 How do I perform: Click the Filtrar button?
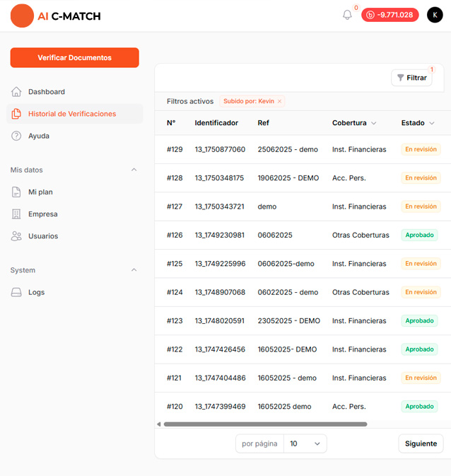[x=411, y=78]
